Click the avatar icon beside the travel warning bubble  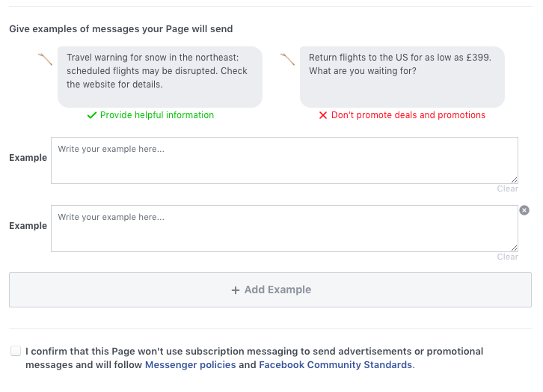tap(45, 59)
